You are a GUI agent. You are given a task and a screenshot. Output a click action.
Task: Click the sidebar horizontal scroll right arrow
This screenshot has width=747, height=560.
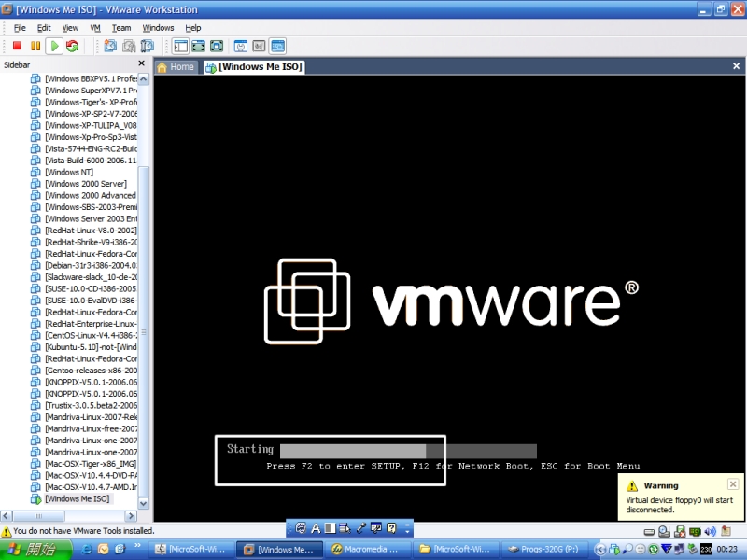131,516
